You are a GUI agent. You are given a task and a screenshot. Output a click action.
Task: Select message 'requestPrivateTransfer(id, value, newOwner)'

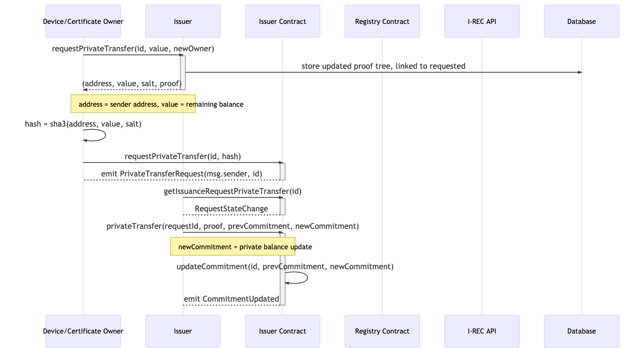pos(133,49)
